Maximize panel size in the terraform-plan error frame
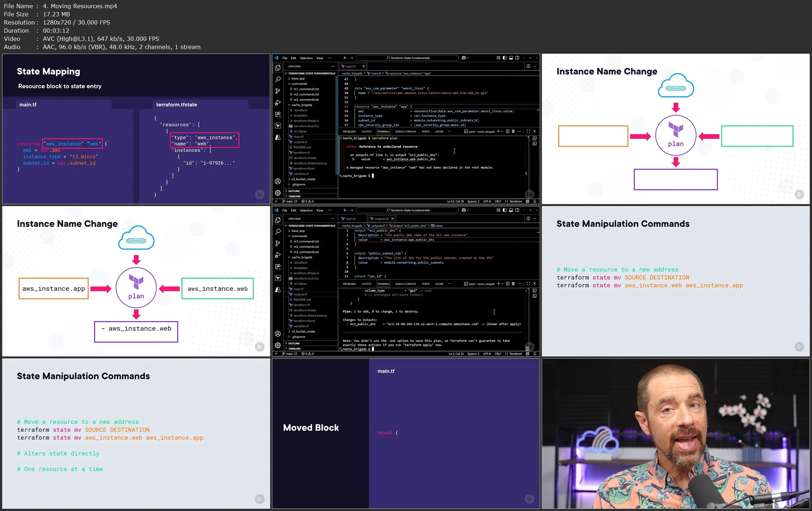 click(x=528, y=131)
